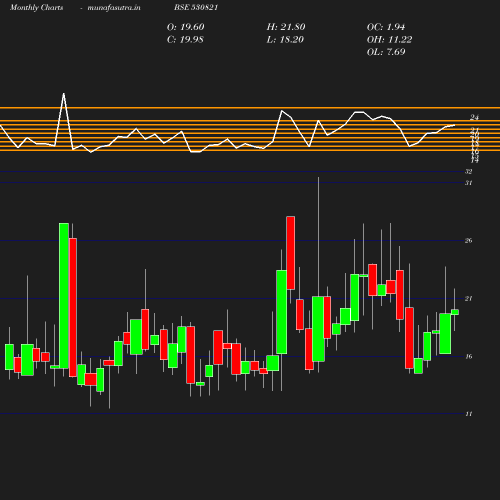Click the OL: 7.69 value

[386, 52]
